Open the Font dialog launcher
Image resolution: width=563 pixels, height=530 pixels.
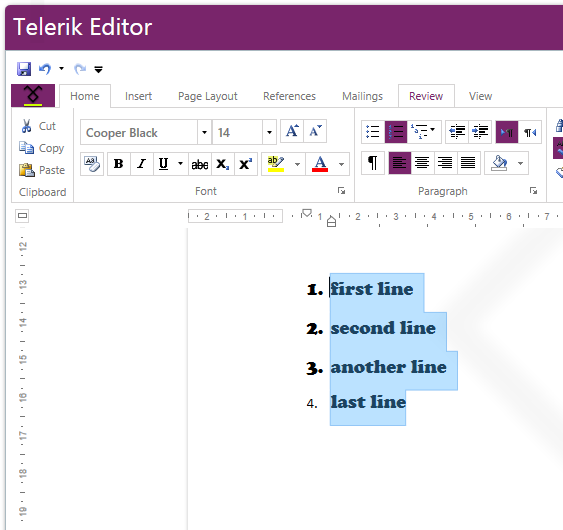[x=341, y=191]
